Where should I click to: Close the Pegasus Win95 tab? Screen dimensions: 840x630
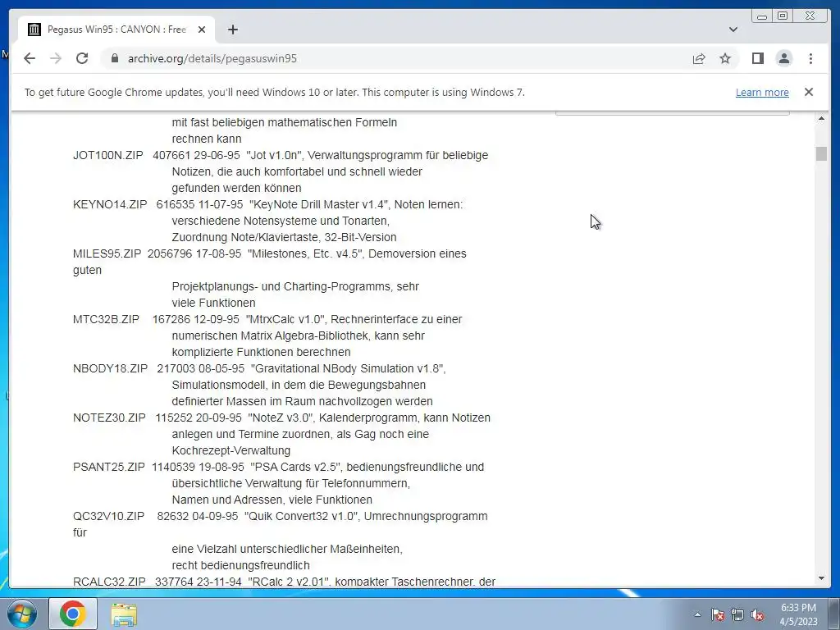tap(202, 30)
